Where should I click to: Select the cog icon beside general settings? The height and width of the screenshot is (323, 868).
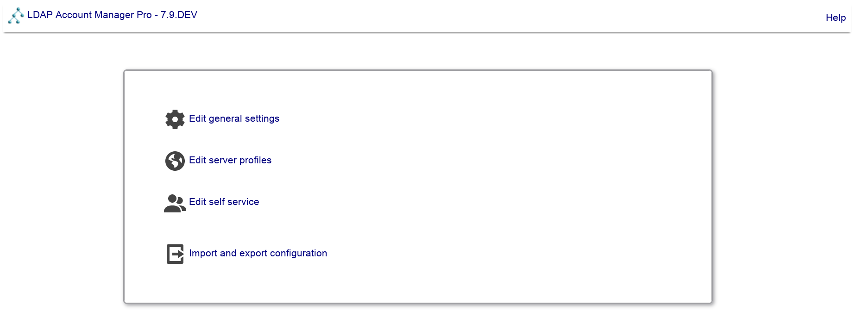[x=175, y=119]
